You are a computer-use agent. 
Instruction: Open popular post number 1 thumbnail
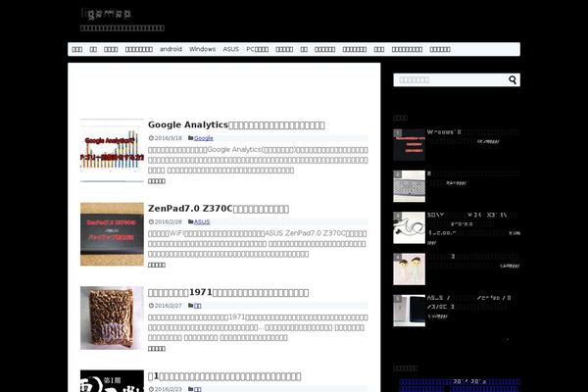(409, 145)
